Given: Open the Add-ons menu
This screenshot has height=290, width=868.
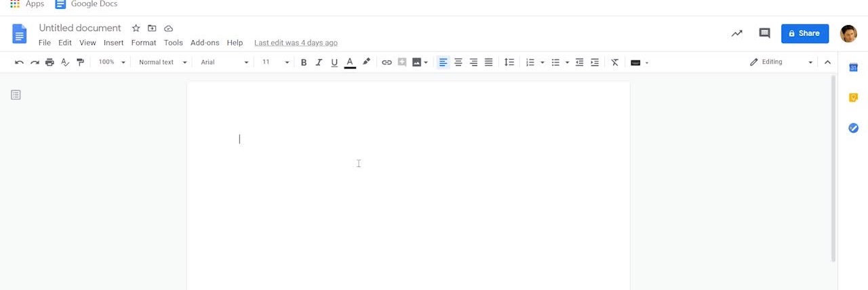Looking at the screenshot, I should click(x=205, y=43).
